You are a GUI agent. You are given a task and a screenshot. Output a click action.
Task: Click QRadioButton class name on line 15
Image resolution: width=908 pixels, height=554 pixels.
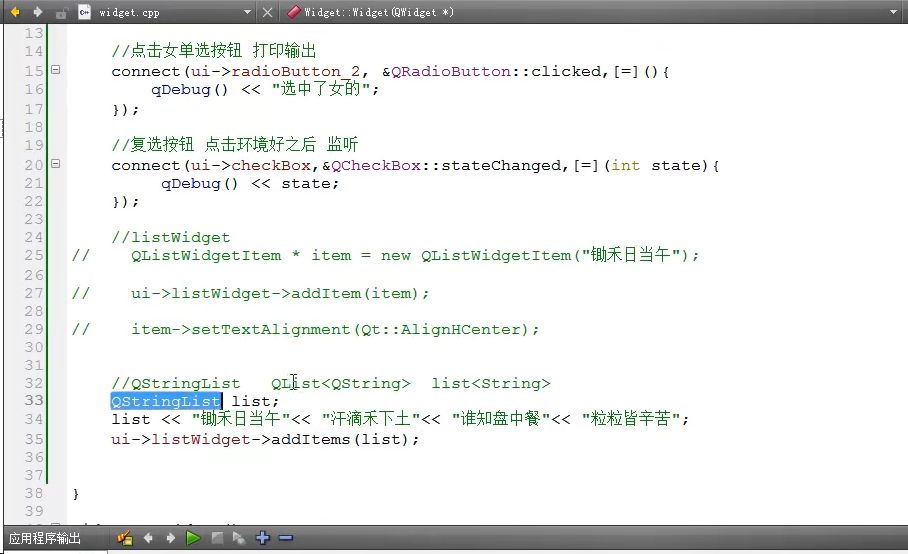coord(451,71)
